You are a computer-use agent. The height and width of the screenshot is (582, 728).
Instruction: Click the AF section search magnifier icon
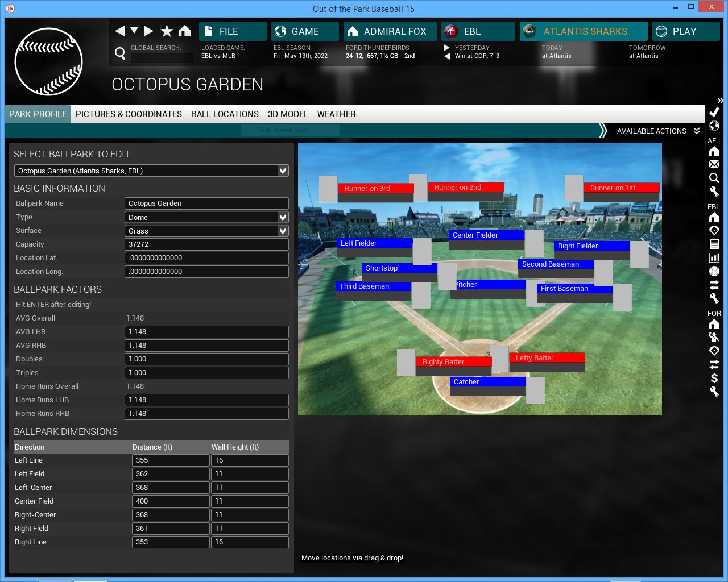pyautogui.click(x=714, y=178)
